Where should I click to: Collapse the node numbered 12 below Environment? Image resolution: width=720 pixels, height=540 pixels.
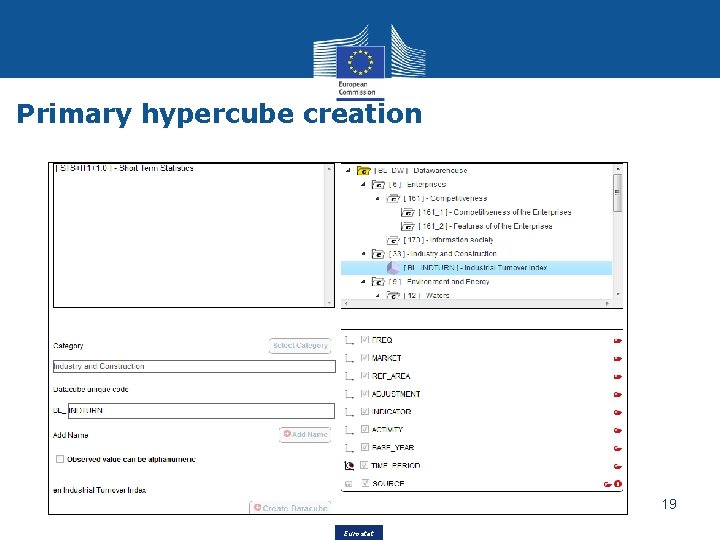(377, 295)
